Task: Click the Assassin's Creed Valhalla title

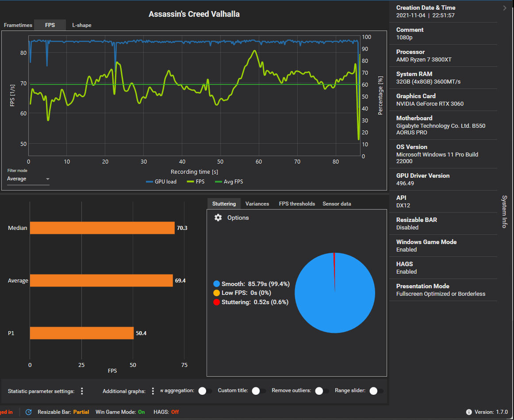Action: [194, 14]
